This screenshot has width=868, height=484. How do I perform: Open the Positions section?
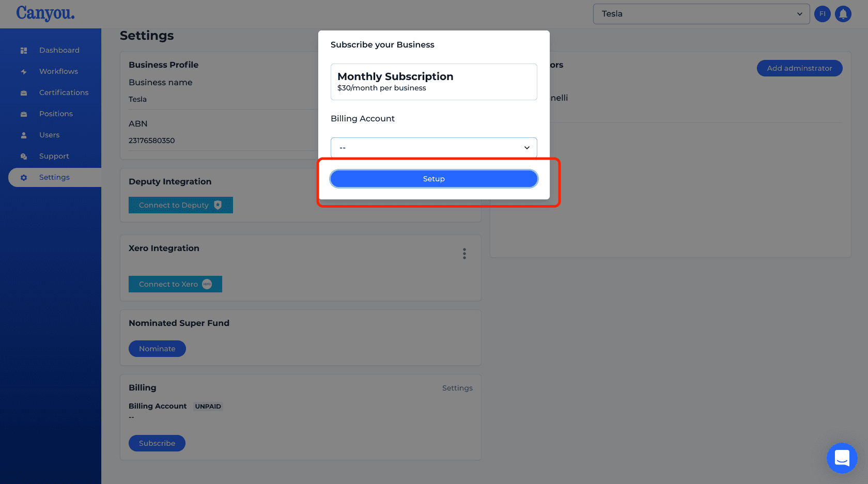coord(56,114)
